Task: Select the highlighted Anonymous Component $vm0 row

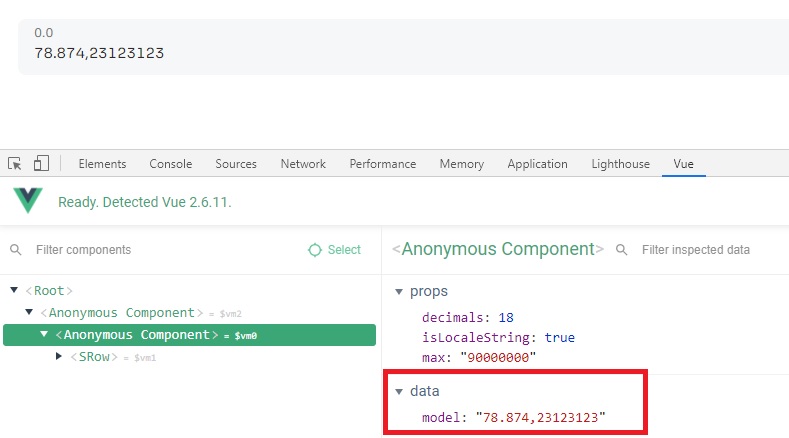Action: (x=189, y=335)
